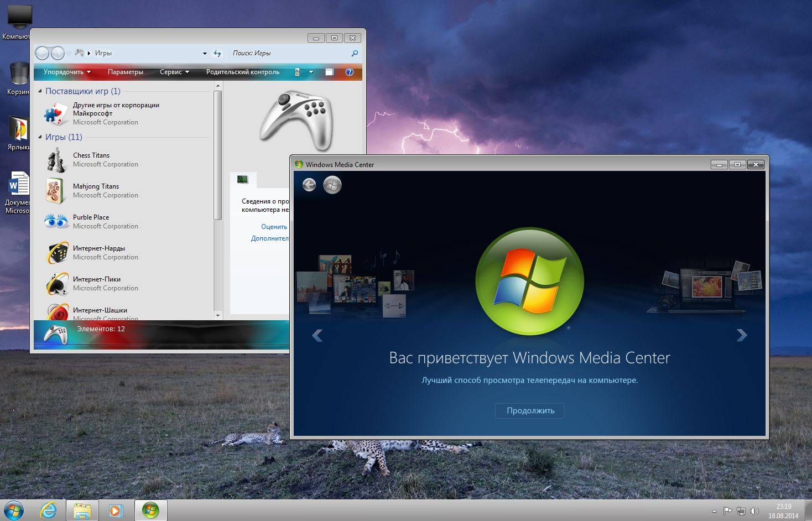Collapse Поставщики игр group

tap(40, 91)
